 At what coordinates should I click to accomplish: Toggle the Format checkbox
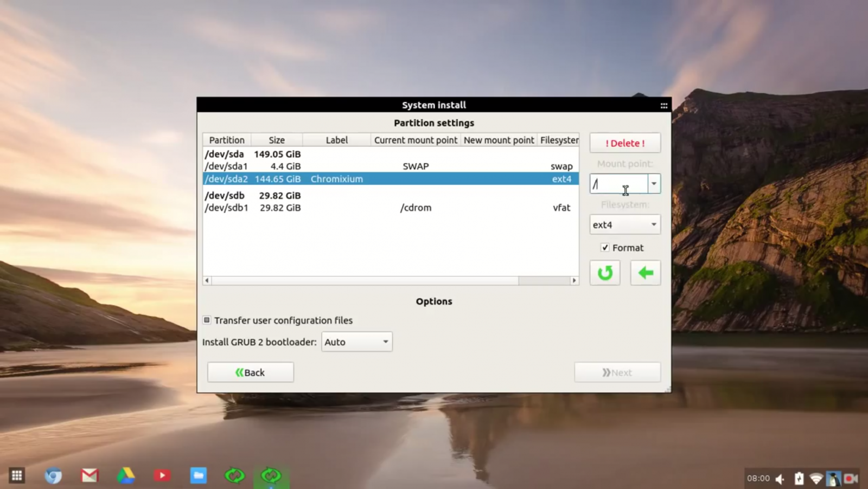point(605,248)
